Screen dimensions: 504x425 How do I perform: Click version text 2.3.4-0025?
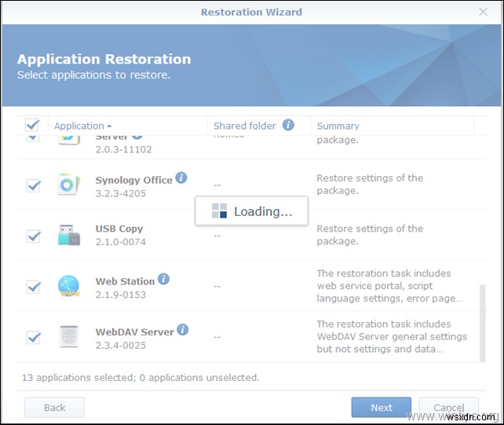(x=121, y=345)
